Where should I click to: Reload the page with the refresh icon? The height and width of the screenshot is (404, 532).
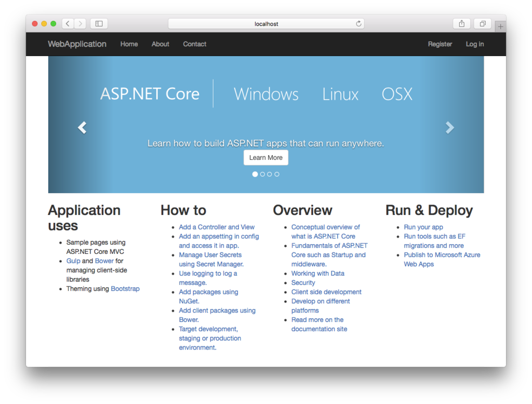[x=358, y=23]
